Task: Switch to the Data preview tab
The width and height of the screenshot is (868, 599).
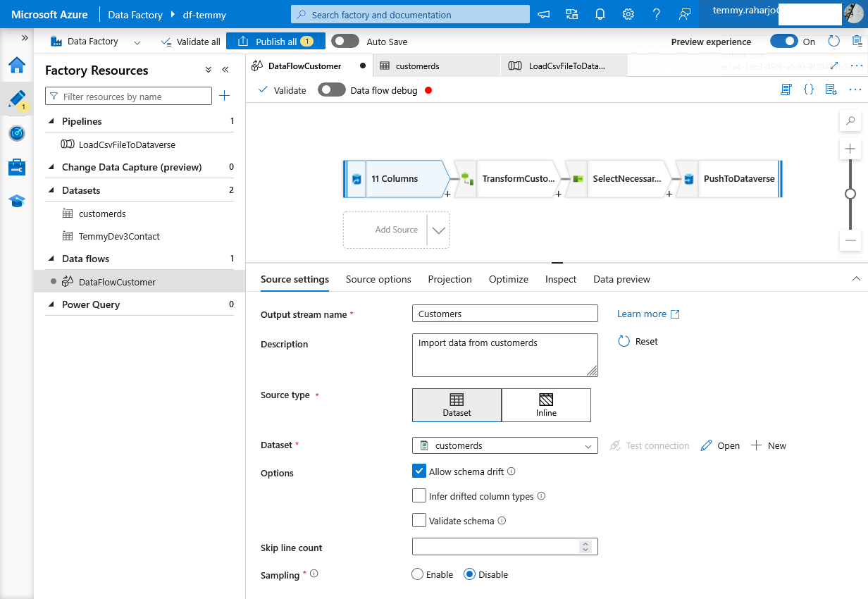Action: pos(622,279)
